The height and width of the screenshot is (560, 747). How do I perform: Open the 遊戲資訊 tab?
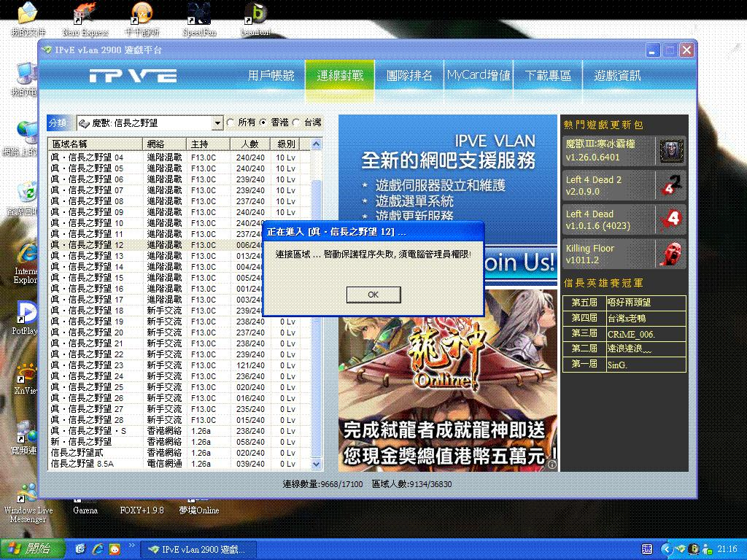(x=617, y=75)
